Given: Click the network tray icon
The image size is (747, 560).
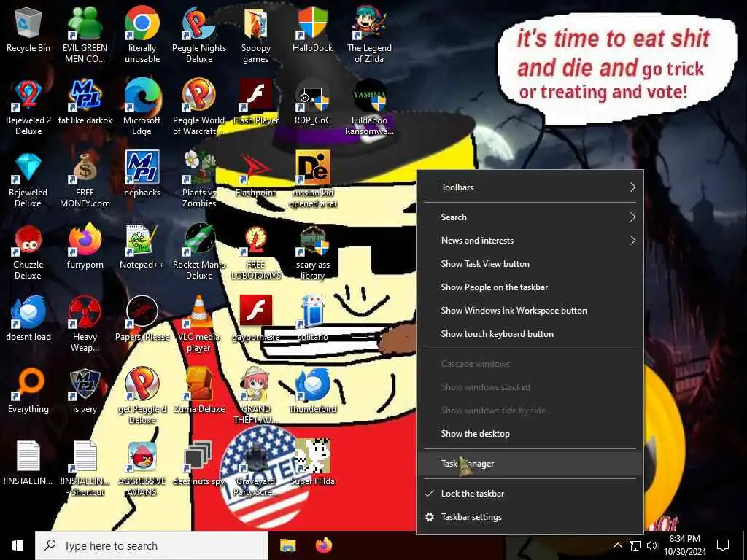Looking at the screenshot, I should click(635, 545).
